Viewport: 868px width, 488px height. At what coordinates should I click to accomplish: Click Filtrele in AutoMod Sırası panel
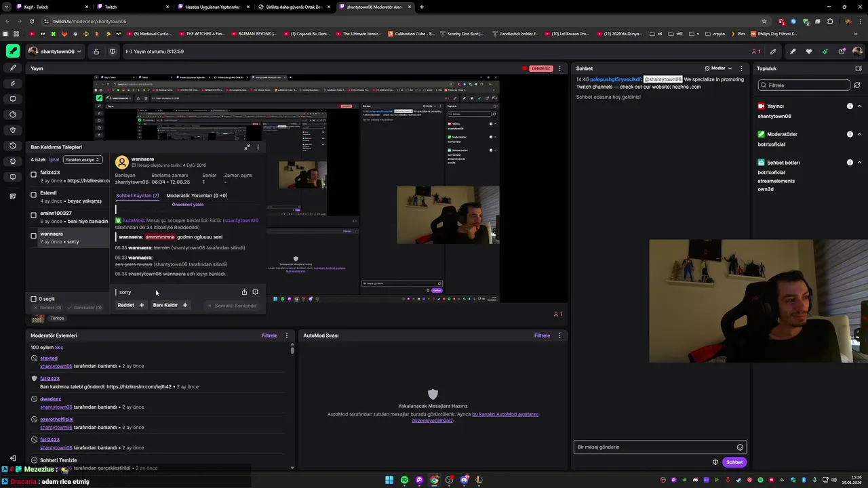542,335
